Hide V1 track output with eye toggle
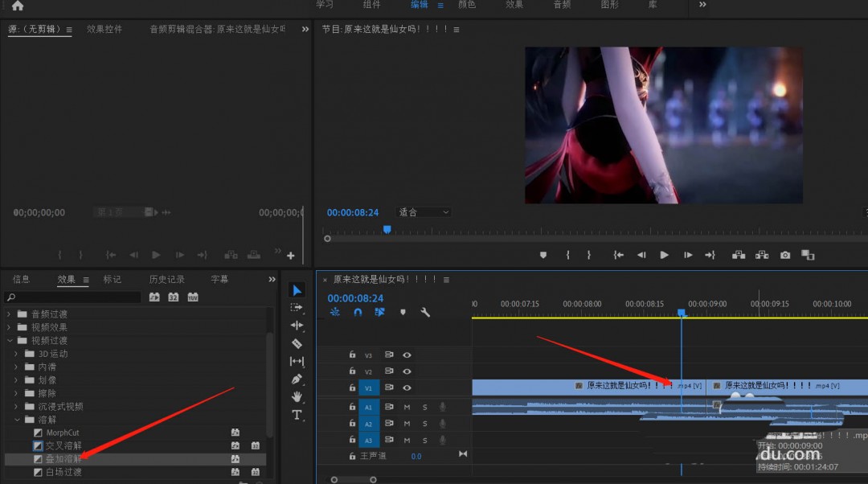Screen dimensions: 868x484 (x=407, y=387)
